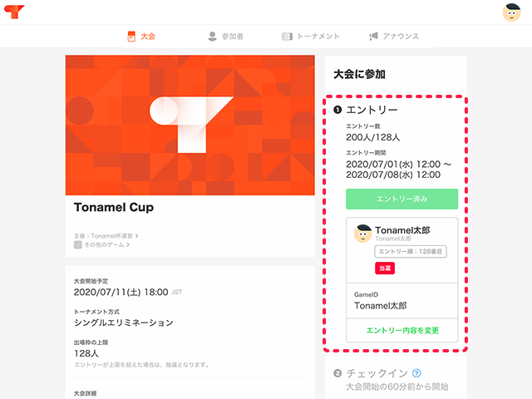Select the 大会 tab icon
The height and width of the screenshot is (399, 532).
tap(131, 37)
